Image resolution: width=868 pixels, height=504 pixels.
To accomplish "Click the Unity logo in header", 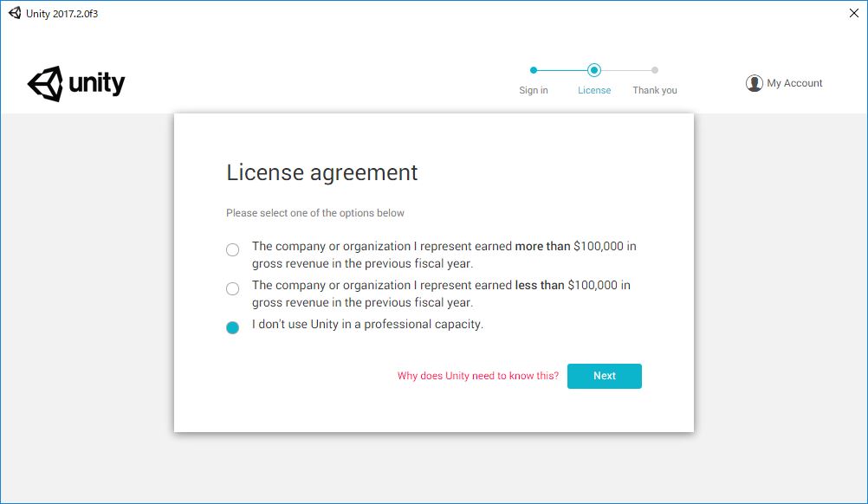I will [x=76, y=83].
